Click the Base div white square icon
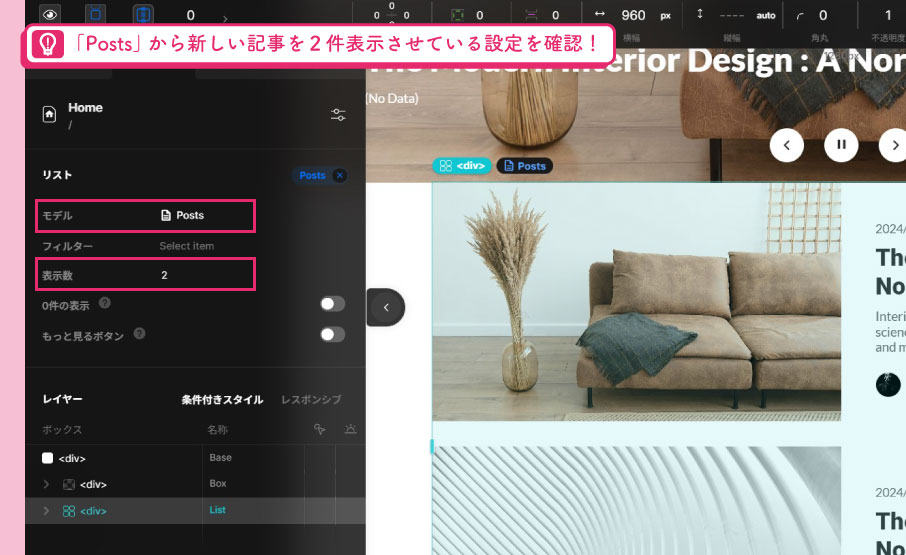 pyautogui.click(x=47, y=458)
